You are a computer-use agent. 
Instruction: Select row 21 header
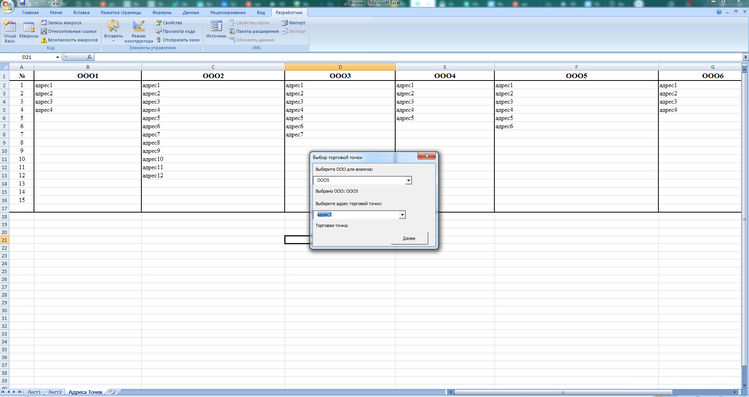pyautogui.click(x=5, y=240)
